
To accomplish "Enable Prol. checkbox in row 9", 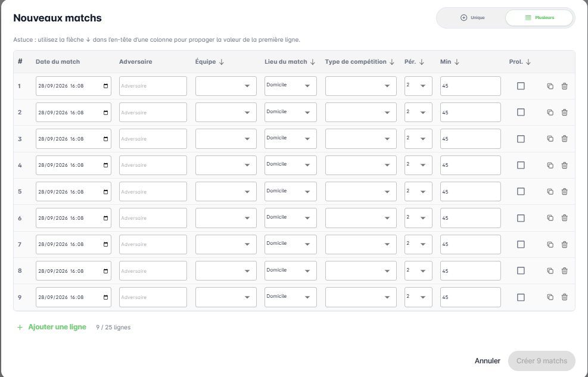I will (x=521, y=297).
